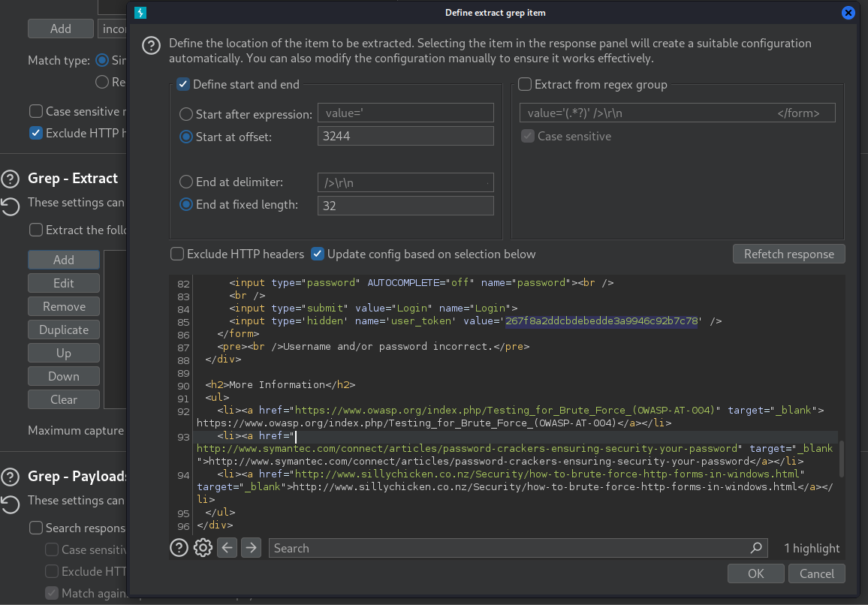This screenshot has width=868, height=605.
Task: Click the help icon next to Grep - Extract
Action: [11, 179]
